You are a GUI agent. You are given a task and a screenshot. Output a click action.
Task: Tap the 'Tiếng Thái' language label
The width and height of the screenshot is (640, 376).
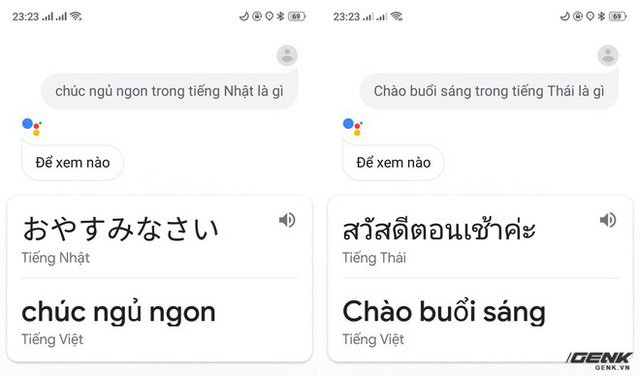374,258
